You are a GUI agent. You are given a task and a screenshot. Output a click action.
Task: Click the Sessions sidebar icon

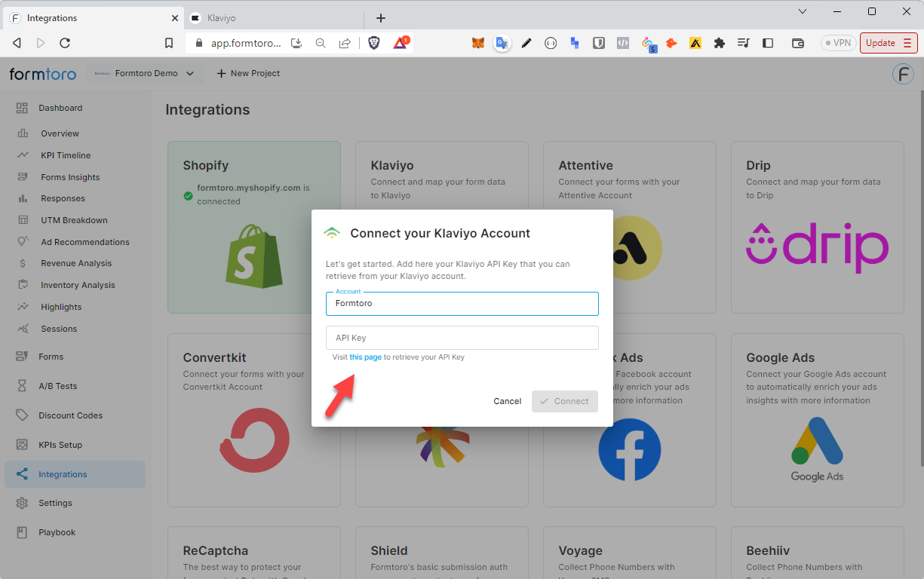pos(23,329)
